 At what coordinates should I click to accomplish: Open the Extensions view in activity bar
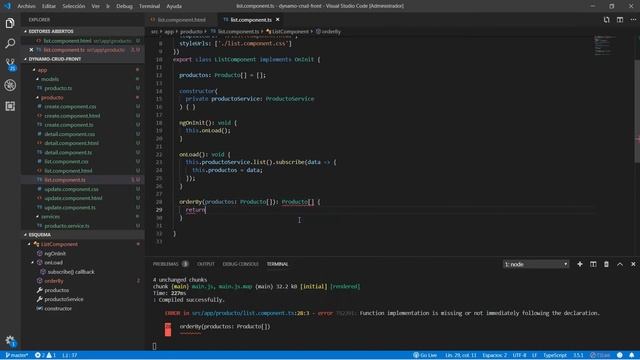(10, 106)
